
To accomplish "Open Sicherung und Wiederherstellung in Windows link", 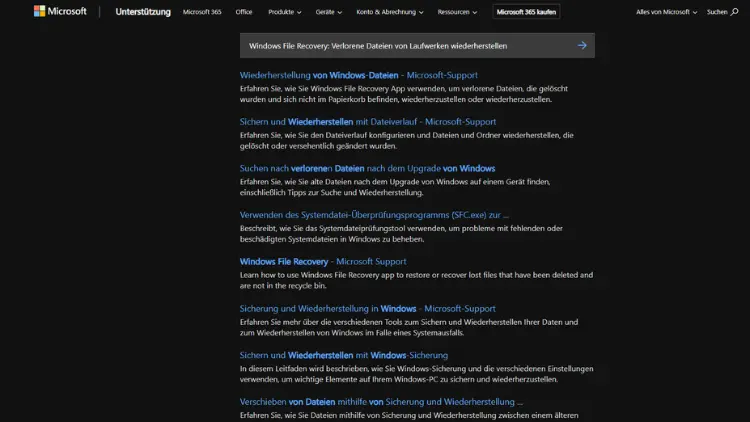I will [x=367, y=308].
